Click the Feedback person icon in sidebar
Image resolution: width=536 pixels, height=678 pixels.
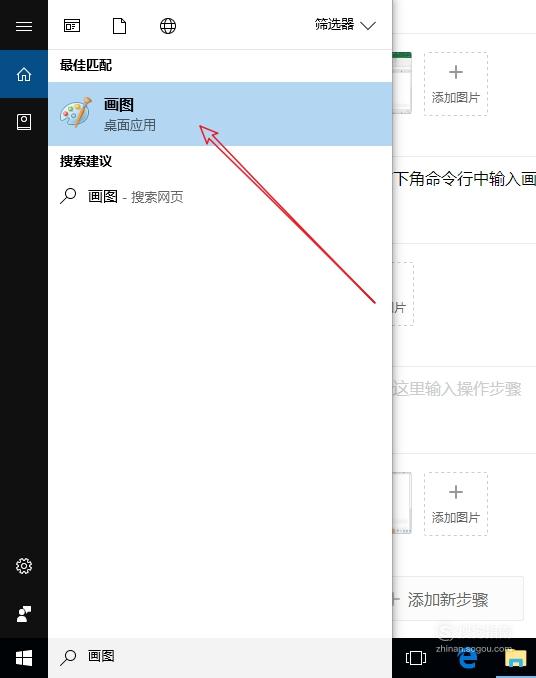pos(24,614)
